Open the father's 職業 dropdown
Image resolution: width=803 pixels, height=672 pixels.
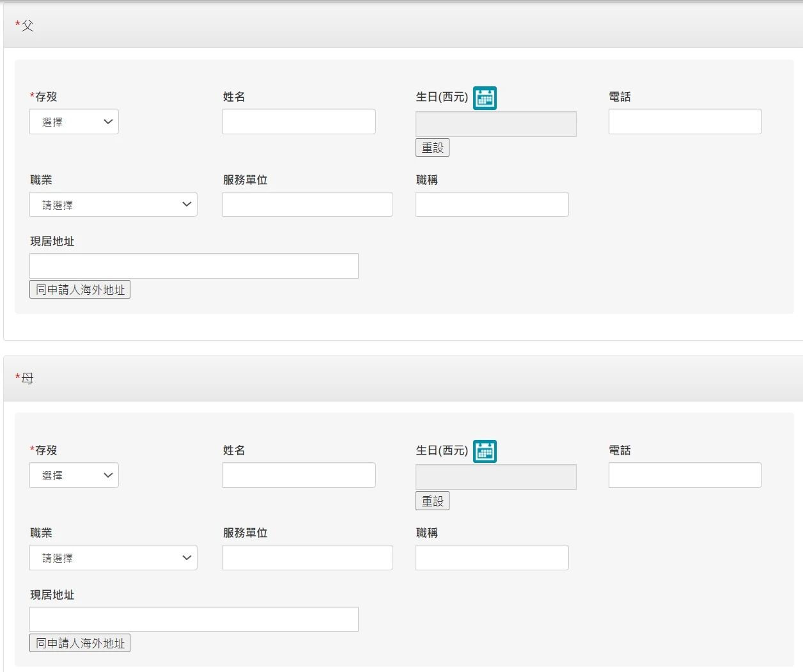[x=113, y=205]
